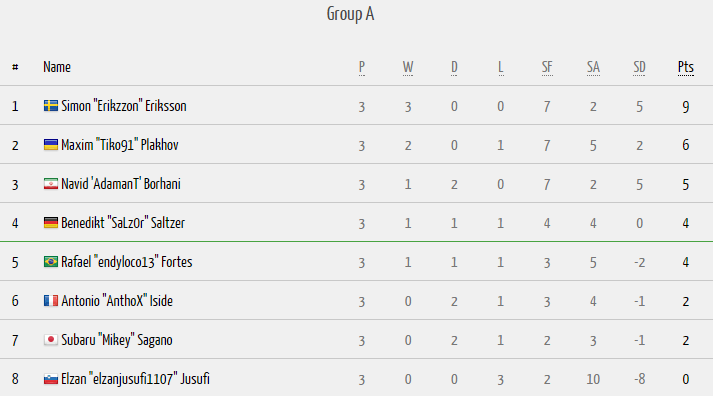713x396 pixels.
Task: Click Elzan "elzanjusufi1107" Jusufi name
Action: coord(136,379)
